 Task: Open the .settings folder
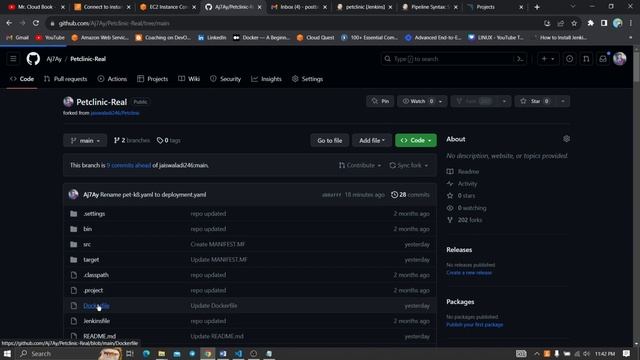pos(94,214)
